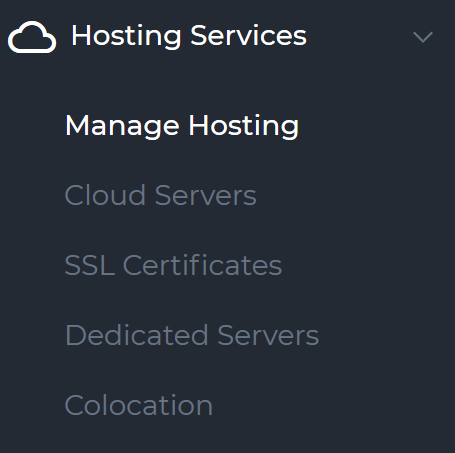View SSL Certificates under Hosting Services
The image size is (455, 453).
[x=173, y=265]
